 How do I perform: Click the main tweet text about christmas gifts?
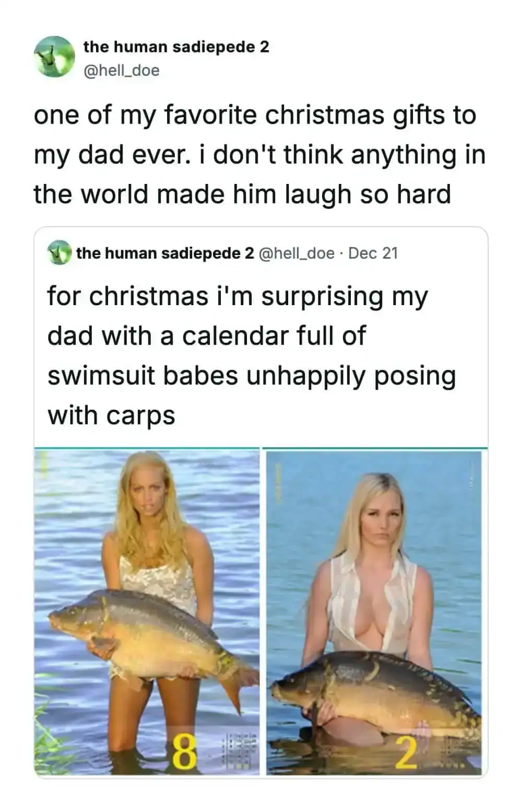click(259, 155)
